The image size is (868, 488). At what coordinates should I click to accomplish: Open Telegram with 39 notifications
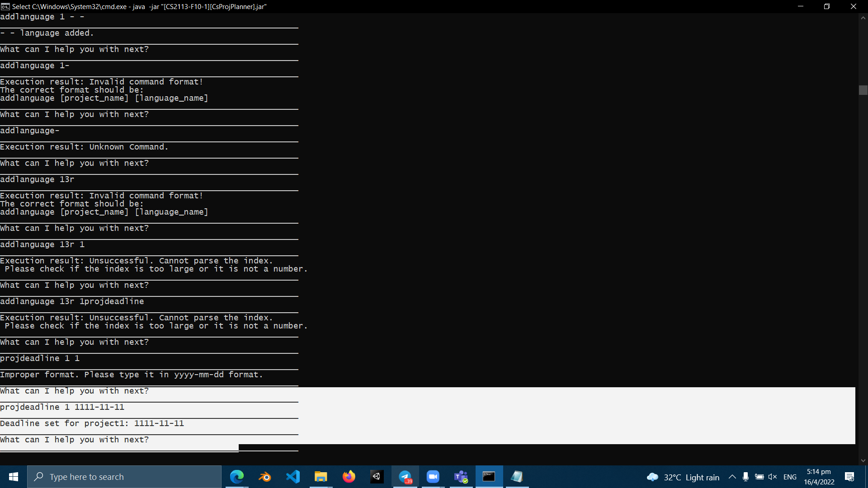(x=405, y=477)
